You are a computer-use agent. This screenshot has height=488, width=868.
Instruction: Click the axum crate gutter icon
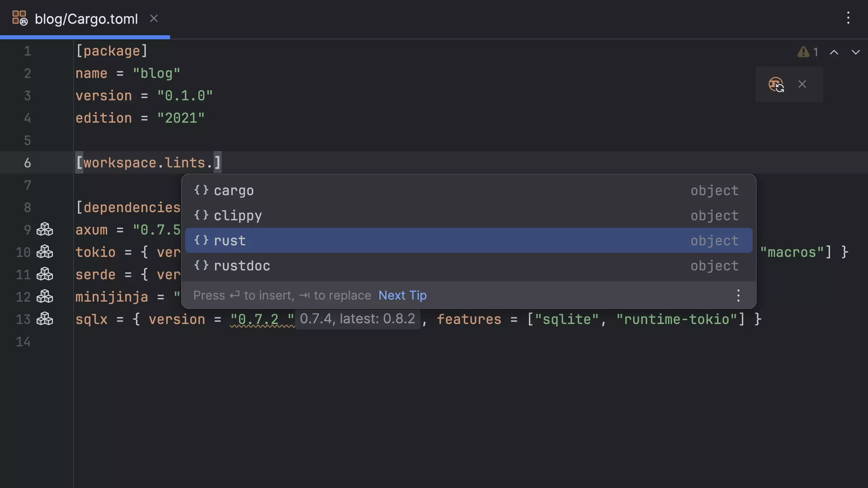point(45,229)
